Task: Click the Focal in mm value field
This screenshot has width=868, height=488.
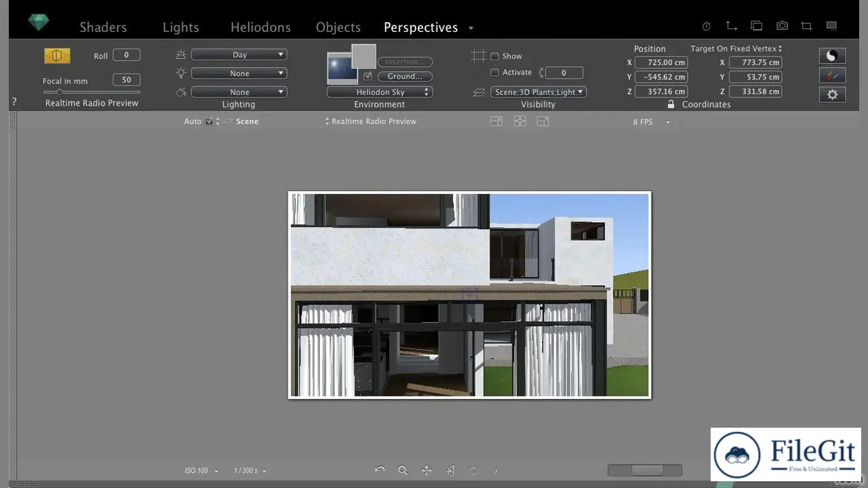Action: tap(126, 79)
